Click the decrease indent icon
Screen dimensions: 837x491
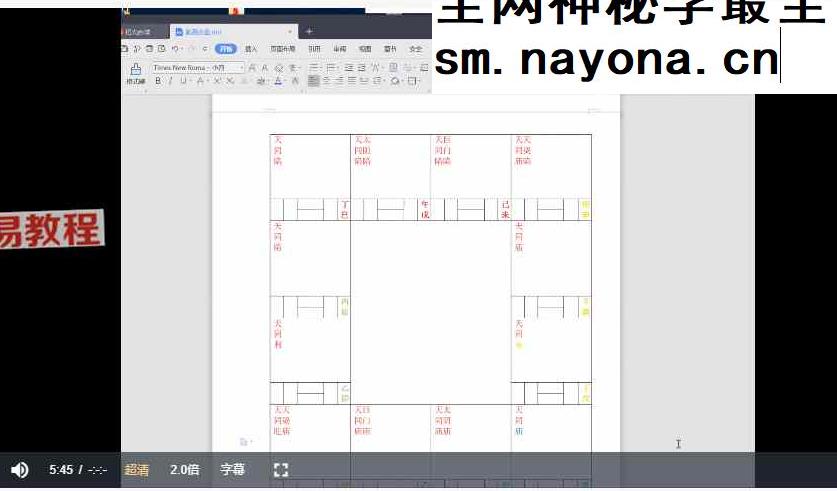point(349,68)
